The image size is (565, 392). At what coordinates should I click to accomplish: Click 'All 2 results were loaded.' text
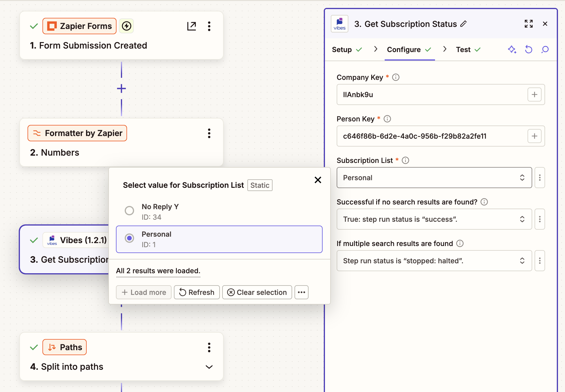pos(158,271)
